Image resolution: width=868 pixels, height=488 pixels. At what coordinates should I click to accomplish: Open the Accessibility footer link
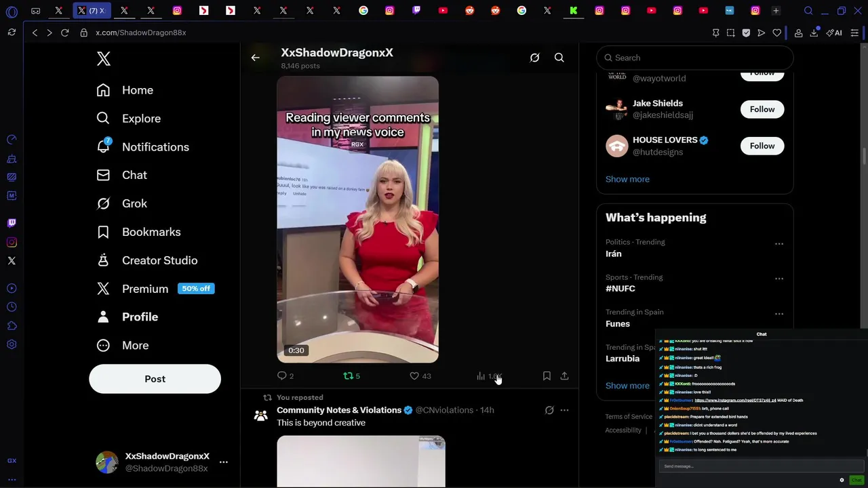[623, 430]
